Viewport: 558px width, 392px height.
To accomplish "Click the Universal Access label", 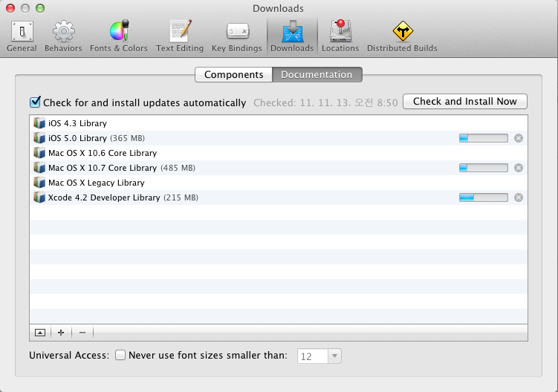I will tap(69, 356).
